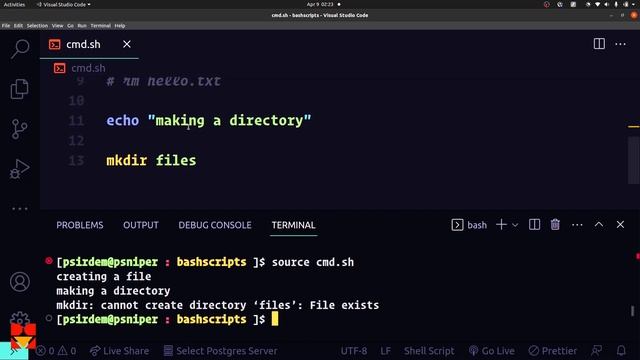The image size is (640, 360).
Task: Change the Shell Script language mode
Action: [429, 351]
